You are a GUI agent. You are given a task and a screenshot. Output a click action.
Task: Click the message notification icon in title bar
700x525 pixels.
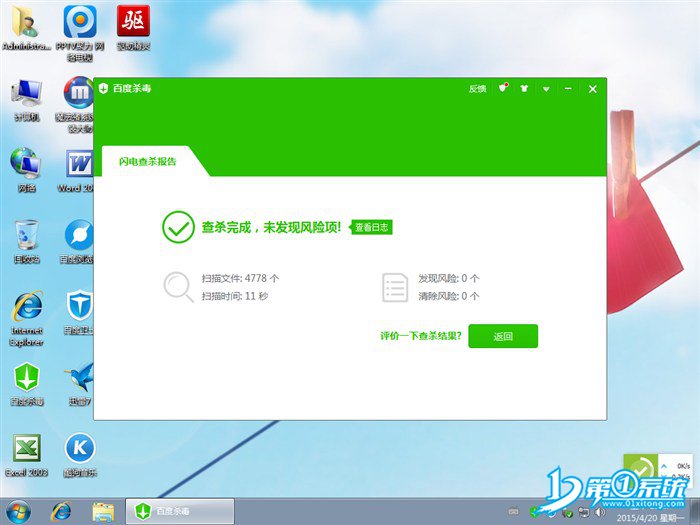[503, 89]
